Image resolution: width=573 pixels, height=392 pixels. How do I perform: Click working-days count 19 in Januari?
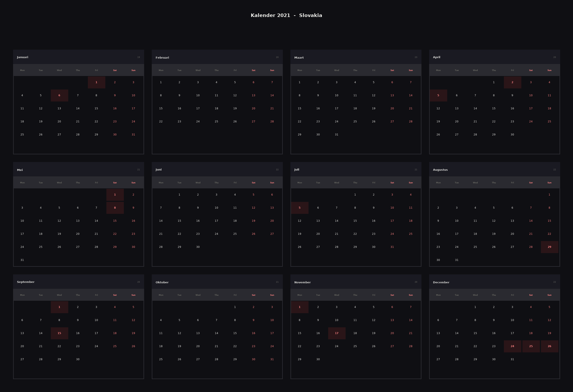coord(139,57)
